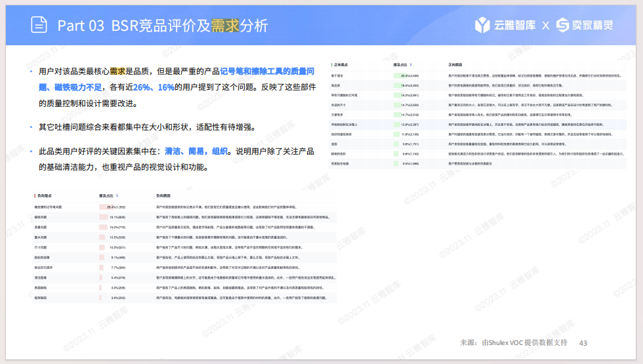The height and width of the screenshot is (364, 643).
Task: Select the 墨水问题 row label
Action: pos(40,237)
